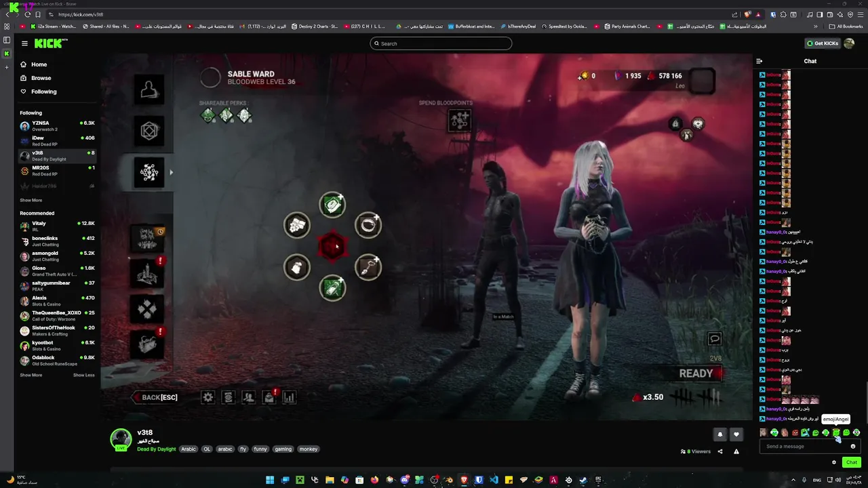Click the central red bloodweb node
The image size is (868, 488).
(332, 247)
